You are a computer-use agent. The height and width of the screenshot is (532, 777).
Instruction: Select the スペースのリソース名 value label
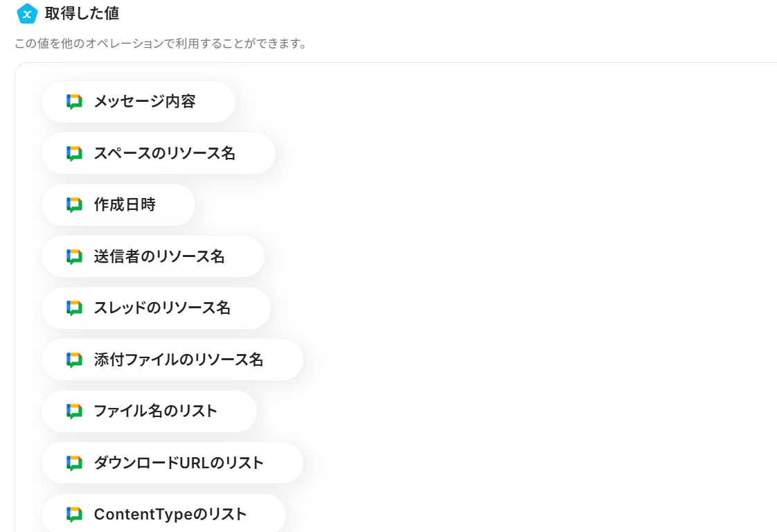tap(165, 154)
